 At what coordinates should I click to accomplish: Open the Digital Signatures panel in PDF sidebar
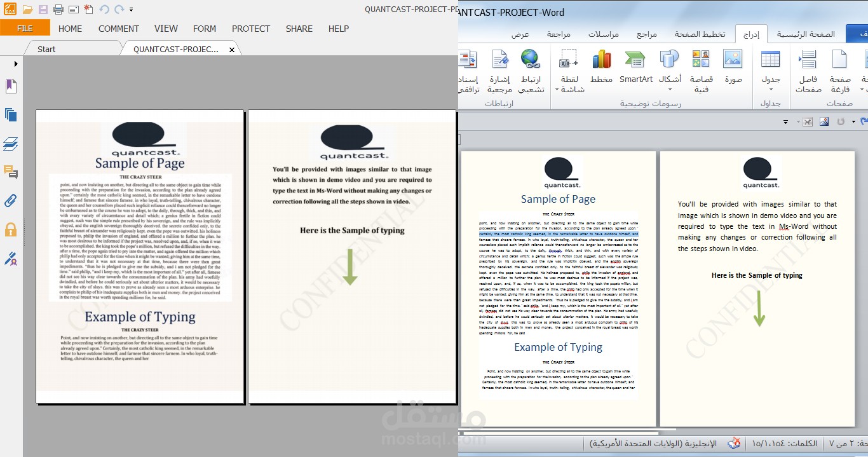(x=11, y=258)
